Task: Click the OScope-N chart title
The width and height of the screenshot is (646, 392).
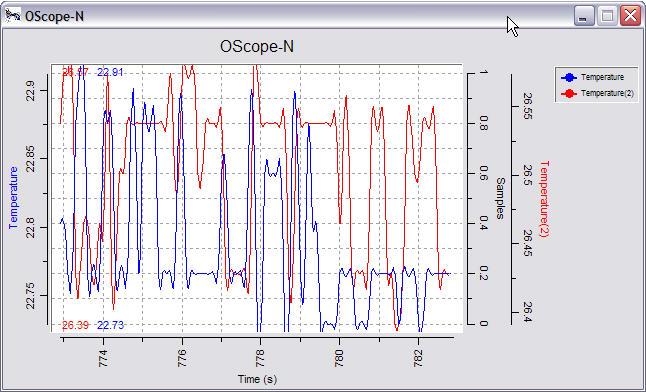Action: coord(257,46)
